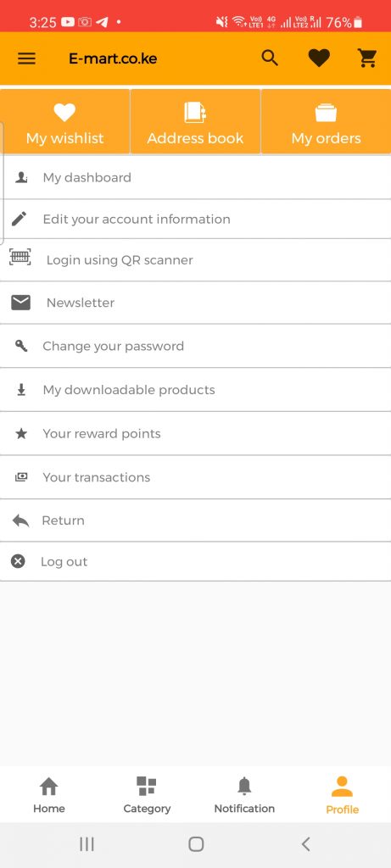This screenshot has height=868, width=391.
Task: Open favorites via header heart icon
Action: pyautogui.click(x=319, y=58)
